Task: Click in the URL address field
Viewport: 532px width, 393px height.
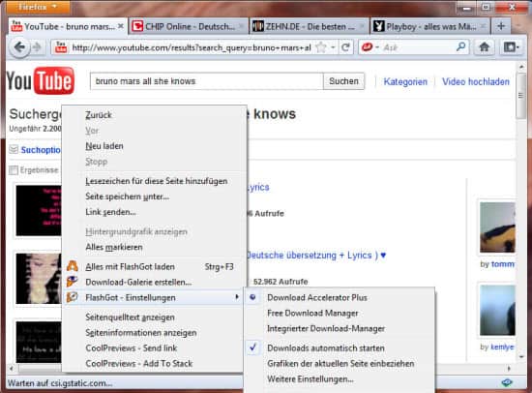Action: (192, 47)
